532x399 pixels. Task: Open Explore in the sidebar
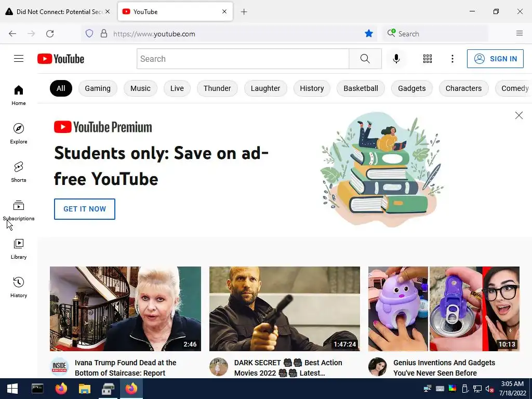pyautogui.click(x=19, y=134)
